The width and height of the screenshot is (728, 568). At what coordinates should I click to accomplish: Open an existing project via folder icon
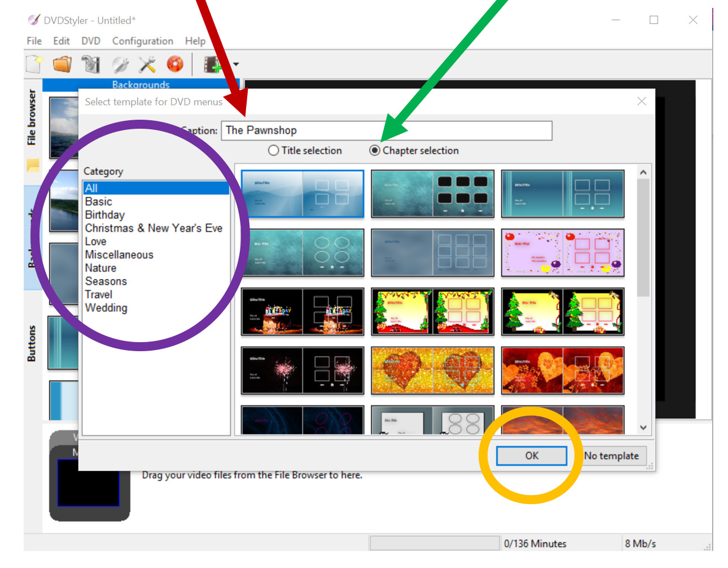click(62, 64)
